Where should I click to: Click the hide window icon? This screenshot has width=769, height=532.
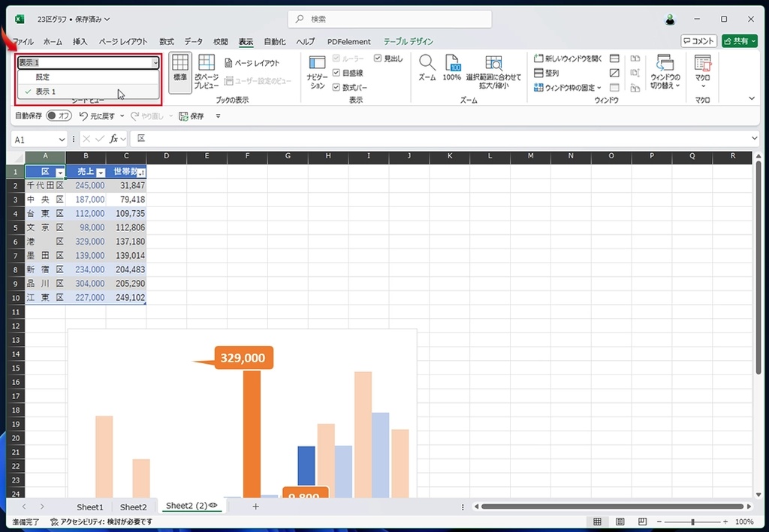point(614,73)
